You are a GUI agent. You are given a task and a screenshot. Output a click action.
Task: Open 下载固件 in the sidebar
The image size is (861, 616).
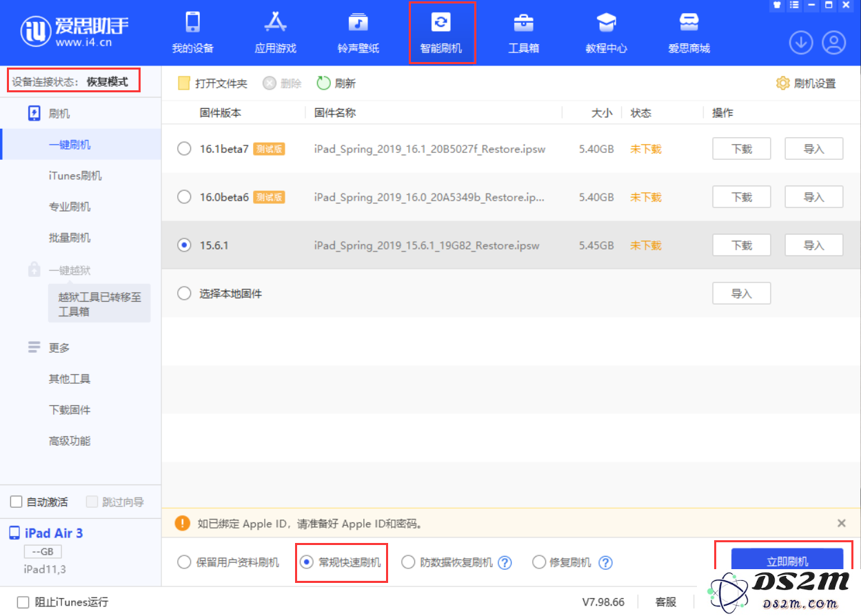tap(70, 410)
